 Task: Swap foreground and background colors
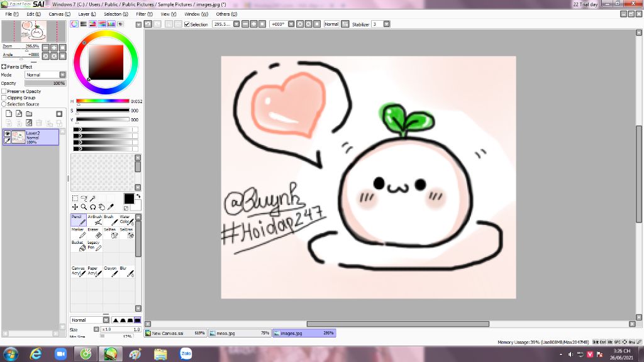tap(138, 196)
